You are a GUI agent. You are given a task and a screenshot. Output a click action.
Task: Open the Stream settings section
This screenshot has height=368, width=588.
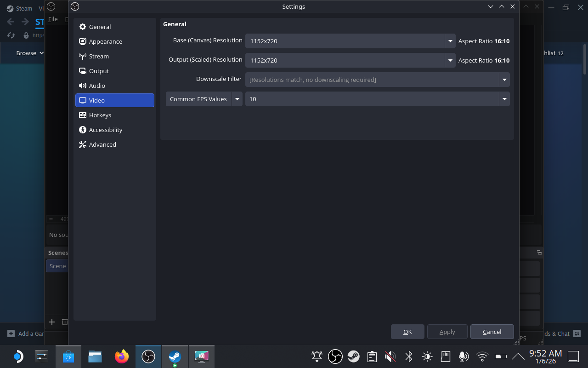(98, 56)
